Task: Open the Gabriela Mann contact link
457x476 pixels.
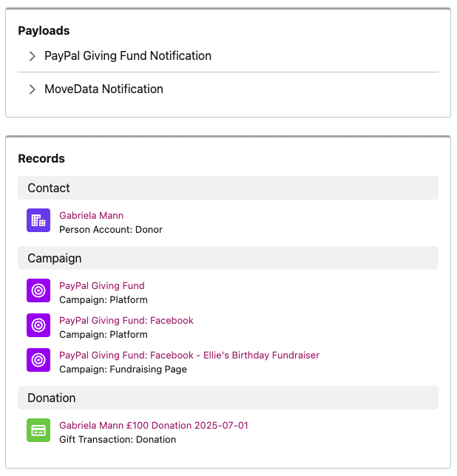Action: [92, 216]
